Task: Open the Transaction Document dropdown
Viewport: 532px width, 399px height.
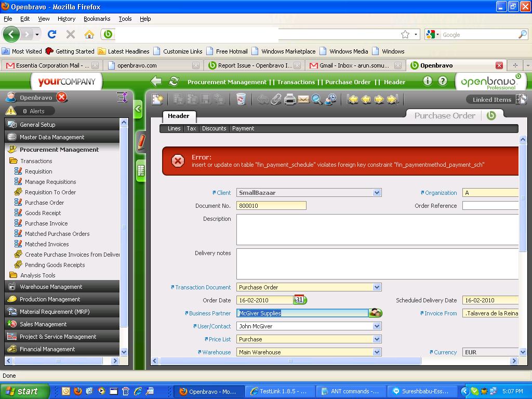Action: click(377, 287)
